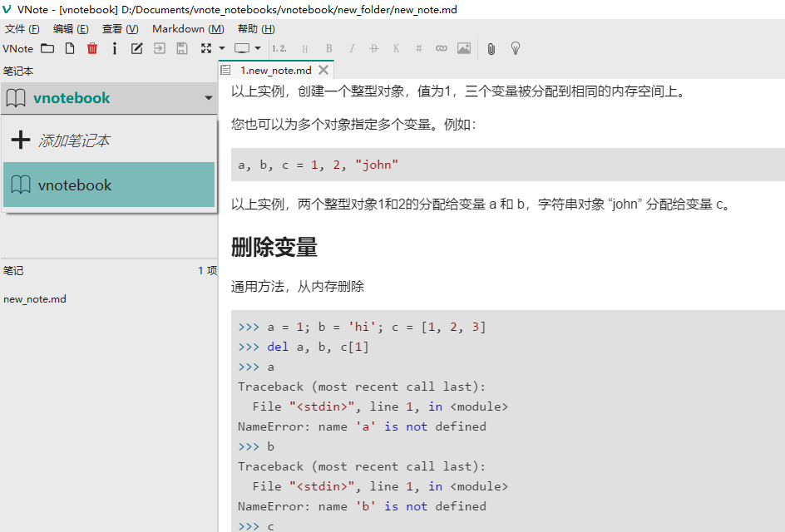This screenshot has height=532, width=785.
Task: Toggle bold formatting with the B icon
Action: click(x=328, y=48)
